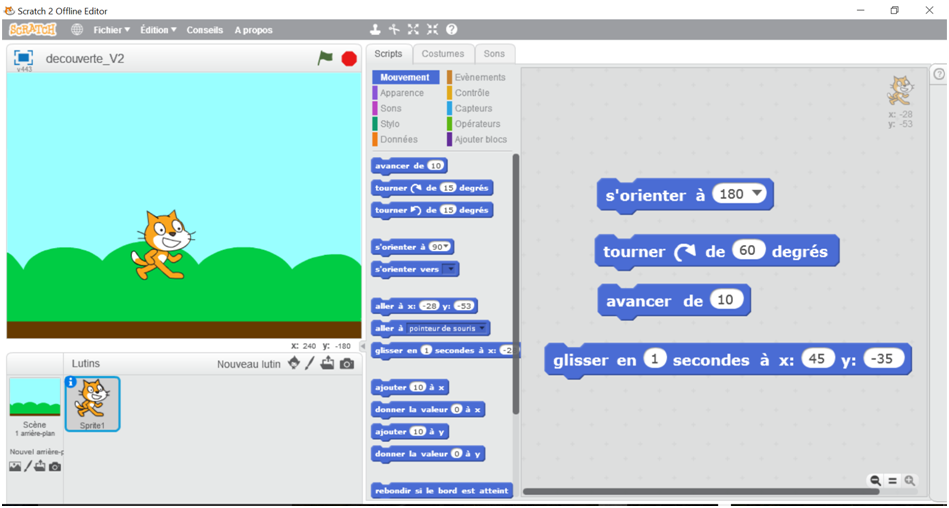Open the pointeur de souris dropdown

(483, 328)
